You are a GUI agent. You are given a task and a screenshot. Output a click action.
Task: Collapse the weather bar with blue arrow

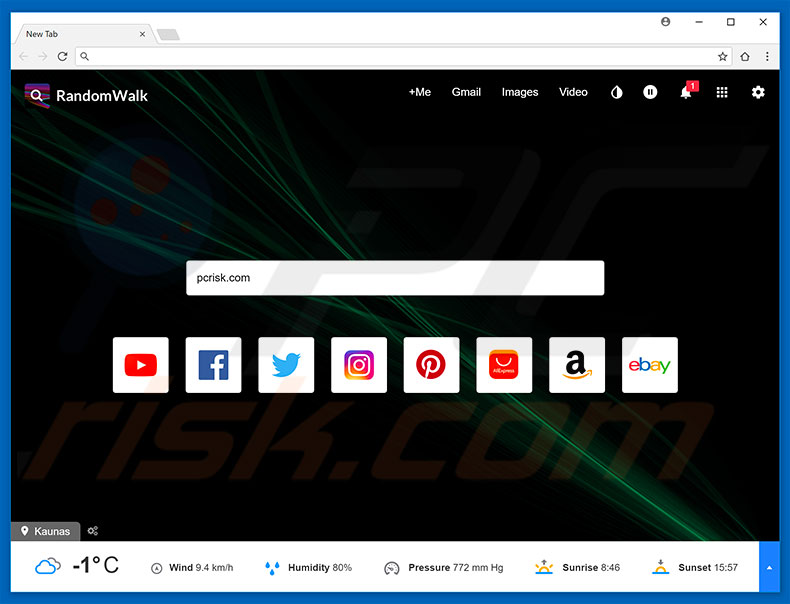pyautogui.click(x=769, y=567)
